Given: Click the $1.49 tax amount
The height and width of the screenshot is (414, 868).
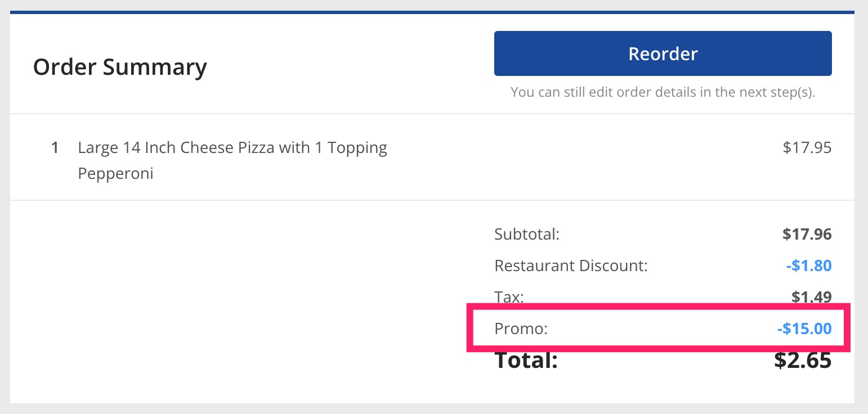Looking at the screenshot, I should (x=811, y=296).
